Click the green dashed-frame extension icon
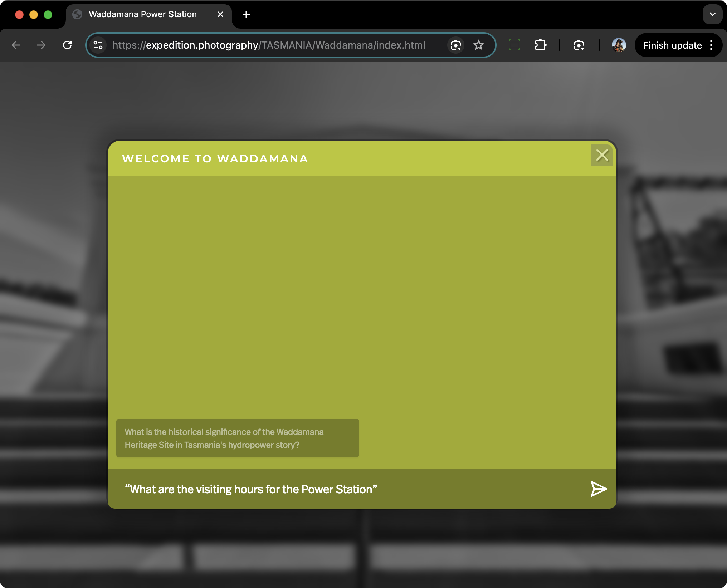The width and height of the screenshot is (727, 588). pos(514,45)
